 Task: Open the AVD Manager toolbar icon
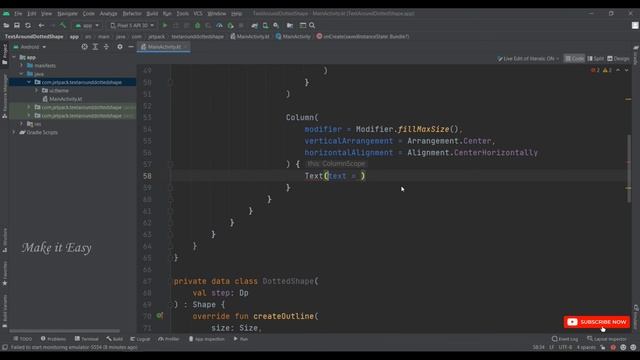coord(265,25)
